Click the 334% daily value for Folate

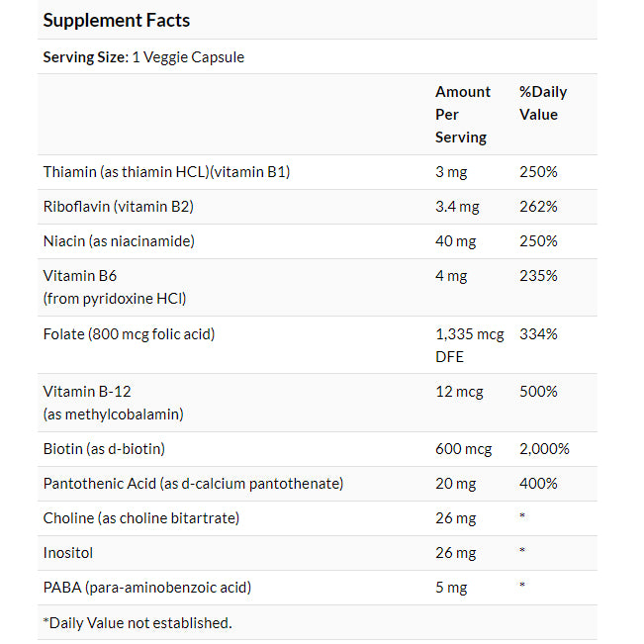point(538,333)
